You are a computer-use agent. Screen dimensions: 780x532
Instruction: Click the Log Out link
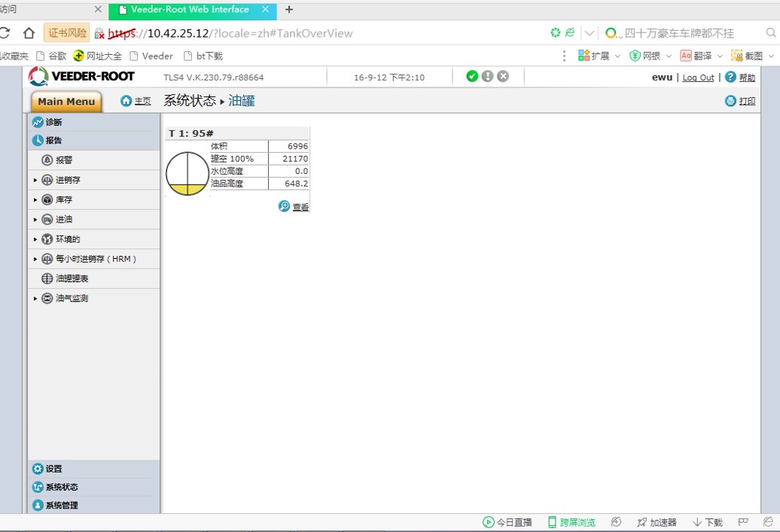tap(698, 78)
